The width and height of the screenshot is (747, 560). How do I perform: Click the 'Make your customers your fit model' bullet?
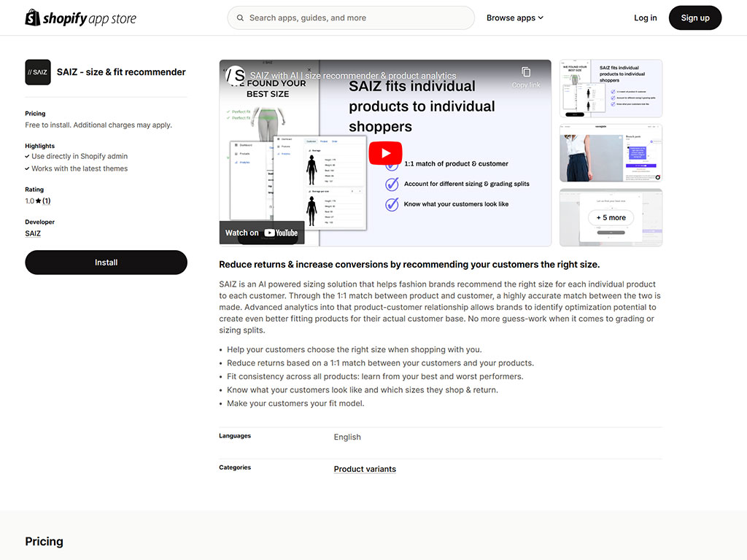[295, 403]
